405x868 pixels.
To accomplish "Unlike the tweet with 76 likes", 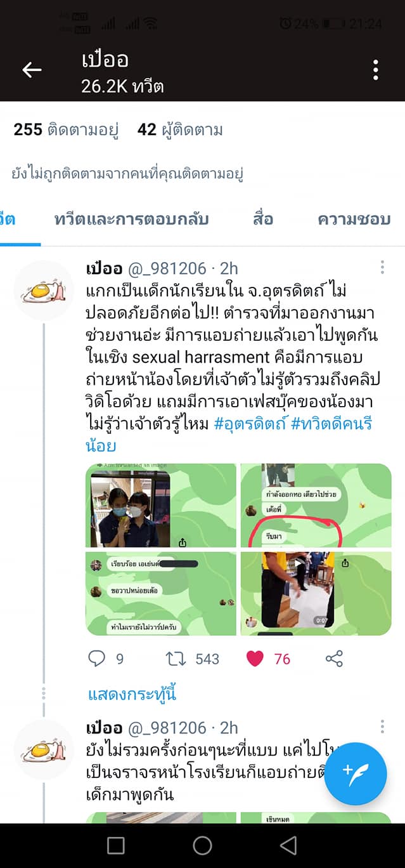I will pyautogui.click(x=255, y=659).
